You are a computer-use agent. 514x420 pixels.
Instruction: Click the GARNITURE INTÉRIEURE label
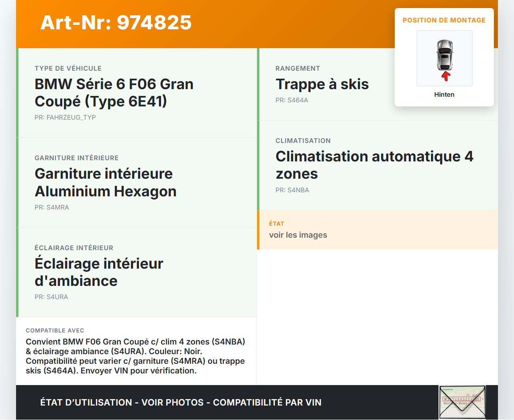click(77, 158)
